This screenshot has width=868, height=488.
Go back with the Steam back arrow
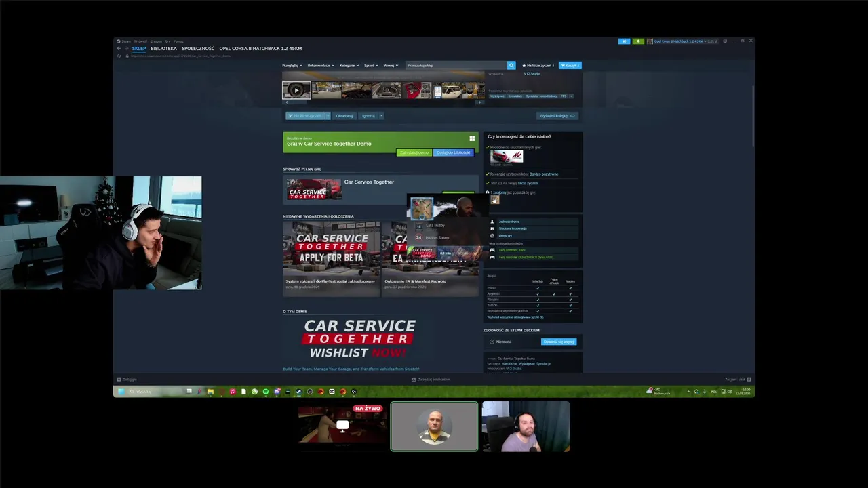coord(119,49)
